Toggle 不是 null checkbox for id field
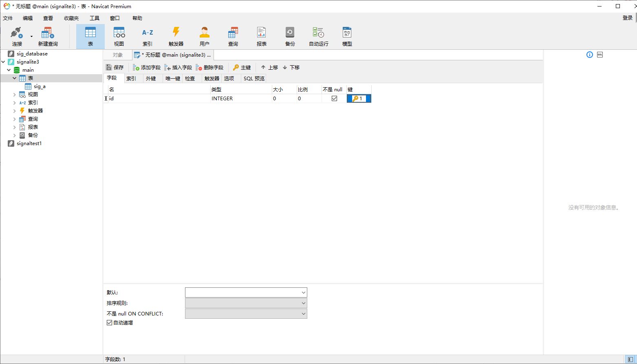The width and height of the screenshot is (637, 364). 334,98
